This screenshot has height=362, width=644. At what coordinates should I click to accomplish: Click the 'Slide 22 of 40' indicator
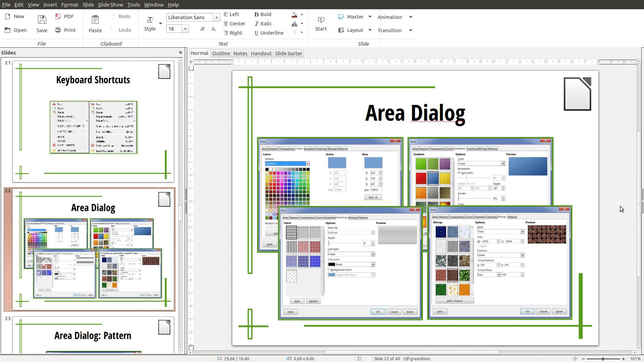pyautogui.click(x=387, y=359)
